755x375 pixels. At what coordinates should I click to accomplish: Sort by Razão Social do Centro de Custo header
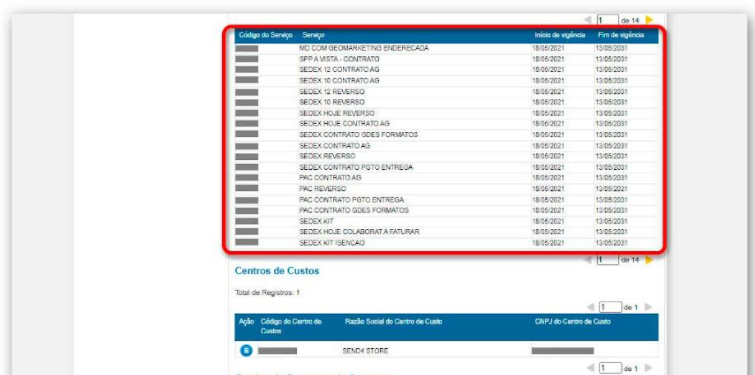[x=393, y=322]
